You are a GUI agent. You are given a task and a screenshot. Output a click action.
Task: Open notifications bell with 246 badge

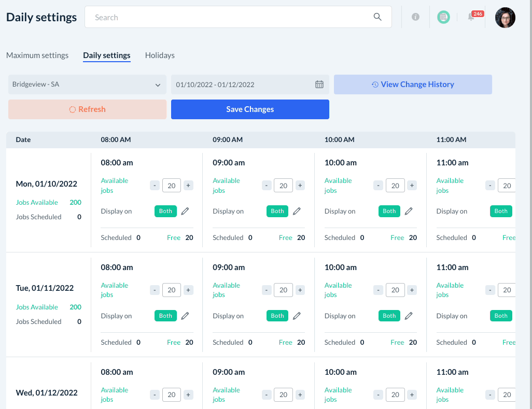[471, 17]
